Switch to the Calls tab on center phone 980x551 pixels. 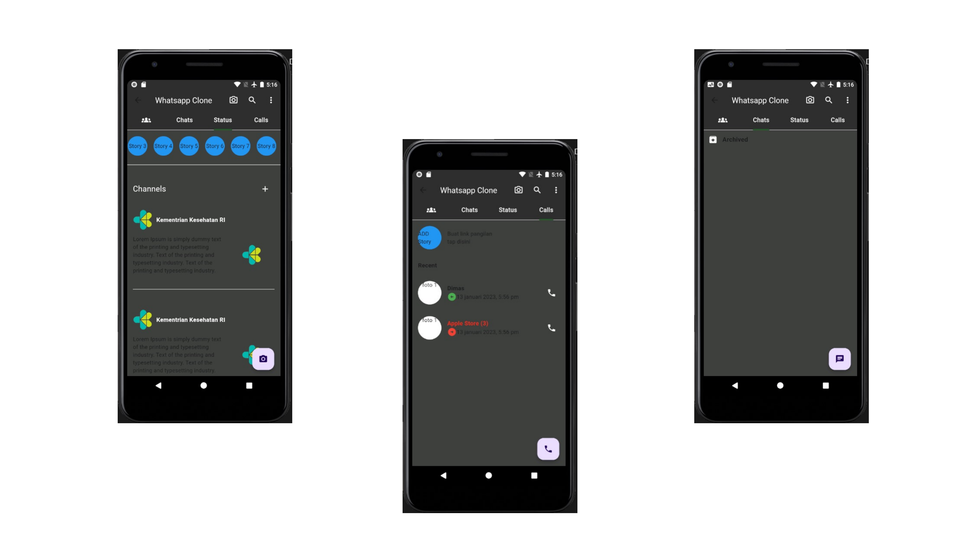[545, 209]
